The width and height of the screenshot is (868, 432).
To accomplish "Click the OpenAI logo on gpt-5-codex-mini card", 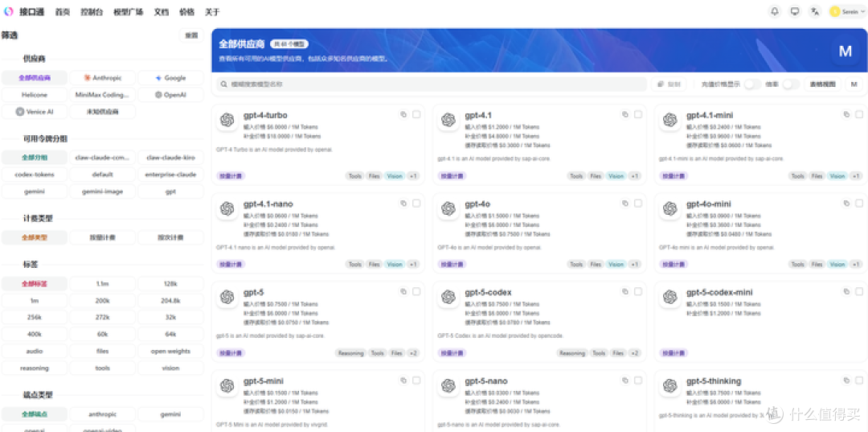I will 669,298.
